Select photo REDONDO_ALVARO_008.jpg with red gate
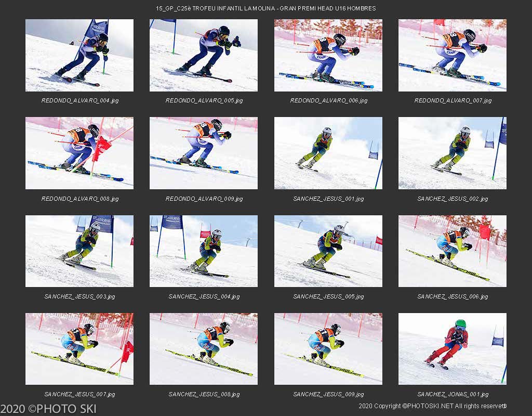532x416 pixels. tap(79, 153)
